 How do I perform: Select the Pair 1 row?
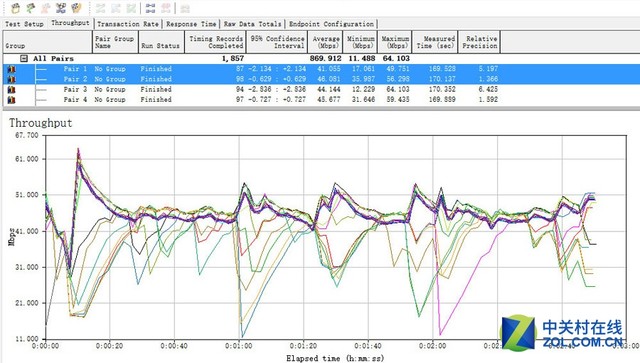click(320, 69)
